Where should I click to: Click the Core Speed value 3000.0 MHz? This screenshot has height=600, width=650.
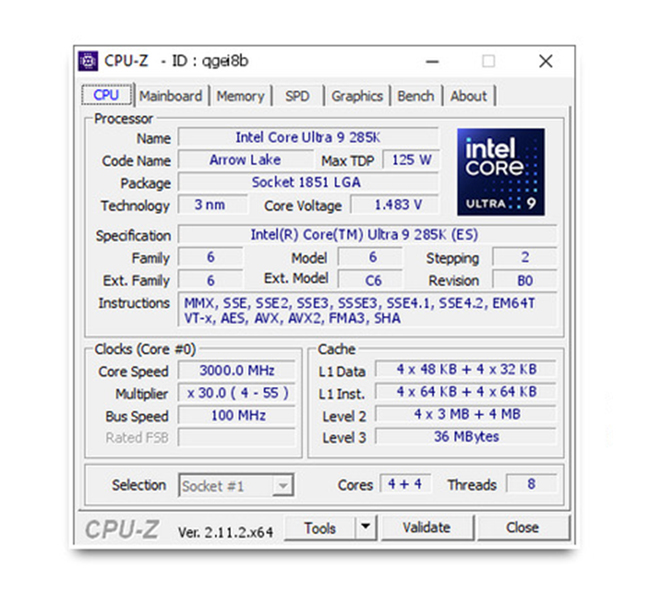(x=237, y=370)
